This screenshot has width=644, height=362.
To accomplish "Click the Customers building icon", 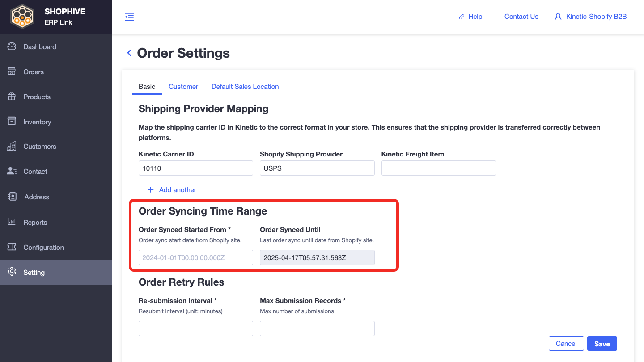I will tap(12, 146).
